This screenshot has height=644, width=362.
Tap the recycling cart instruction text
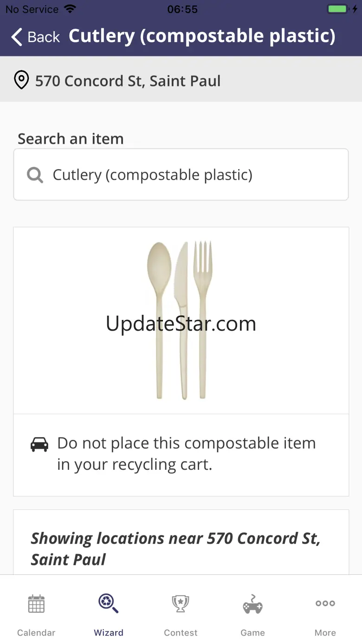[x=186, y=454]
